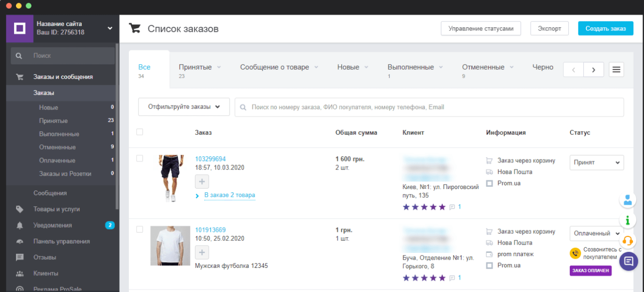This screenshot has width=644, height=292.
Task: Open the Отфильтруйте заказы dropdown
Action: [x=184, y=107]
